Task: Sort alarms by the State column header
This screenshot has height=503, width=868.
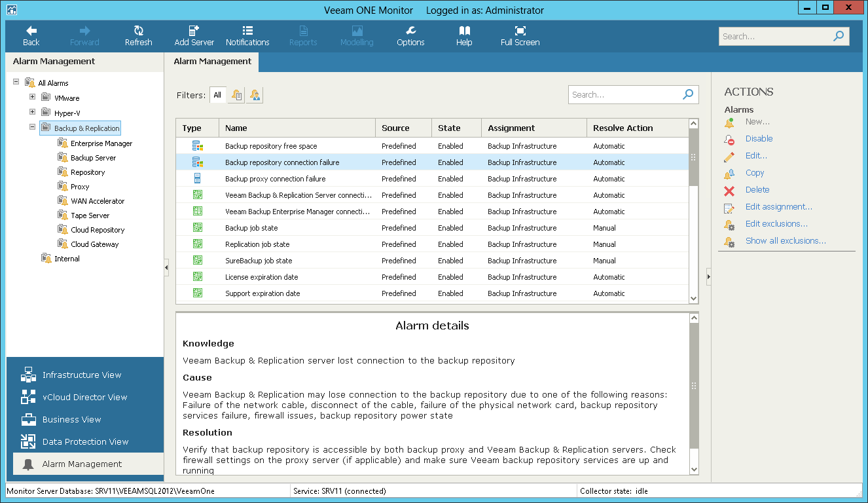Action: point(456,128)
